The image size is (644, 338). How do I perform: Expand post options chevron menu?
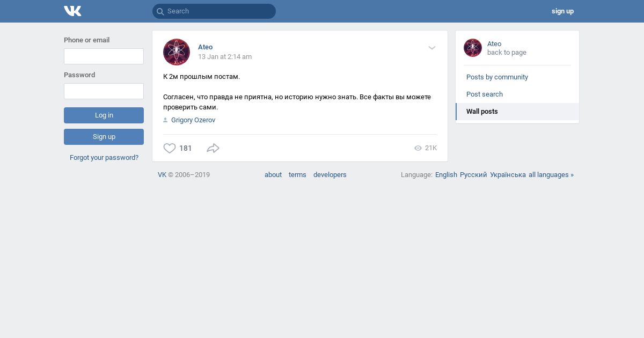point(432,48)
